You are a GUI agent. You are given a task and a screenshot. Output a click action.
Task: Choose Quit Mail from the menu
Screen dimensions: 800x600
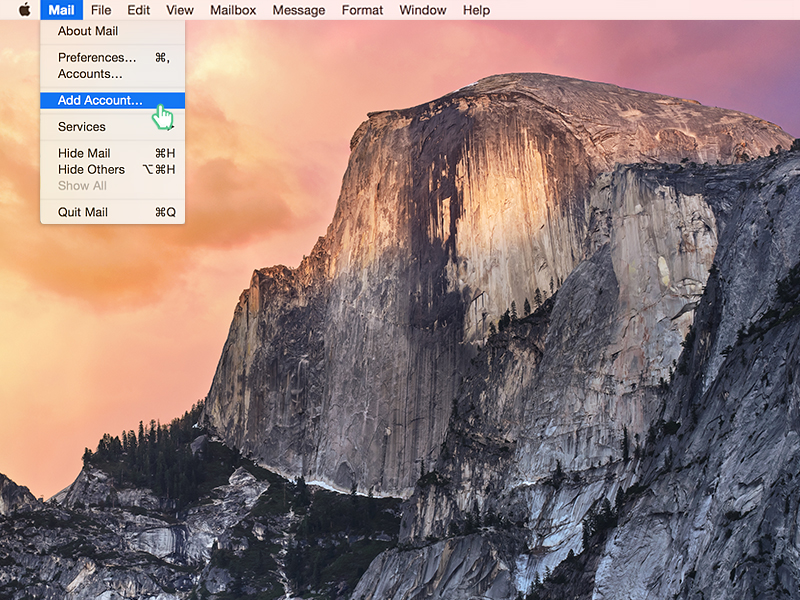113,212
